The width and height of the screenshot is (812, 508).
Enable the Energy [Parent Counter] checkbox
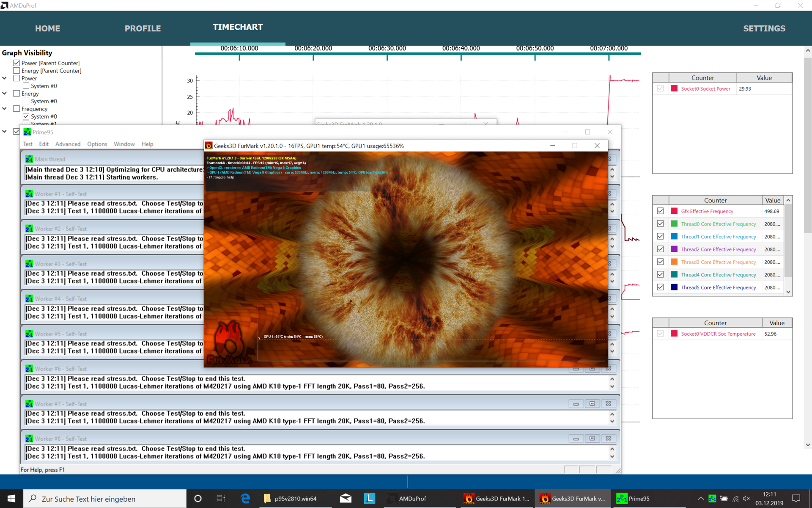coord(16,71)
